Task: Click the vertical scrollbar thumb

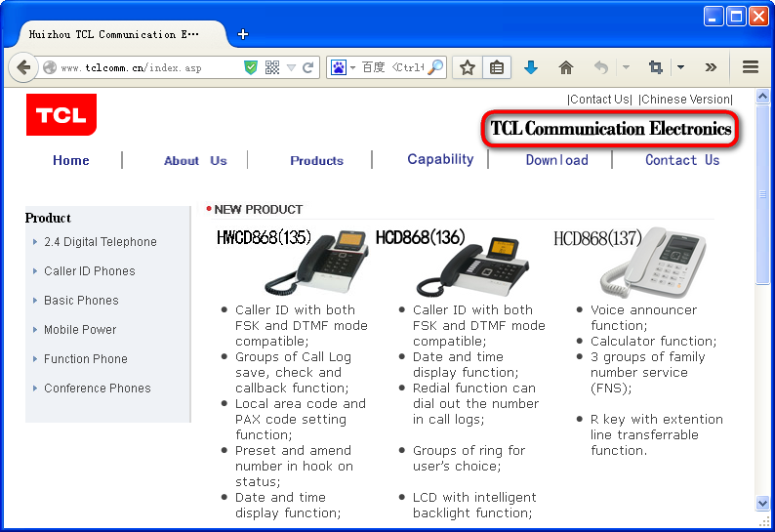Action: pos(762,194)
